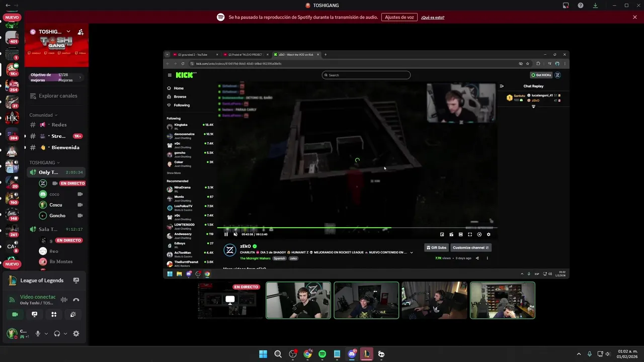The width and height of the screenshot is (644, 362).
Task: Disconnect from the voice call
Action: click(76, 300)
